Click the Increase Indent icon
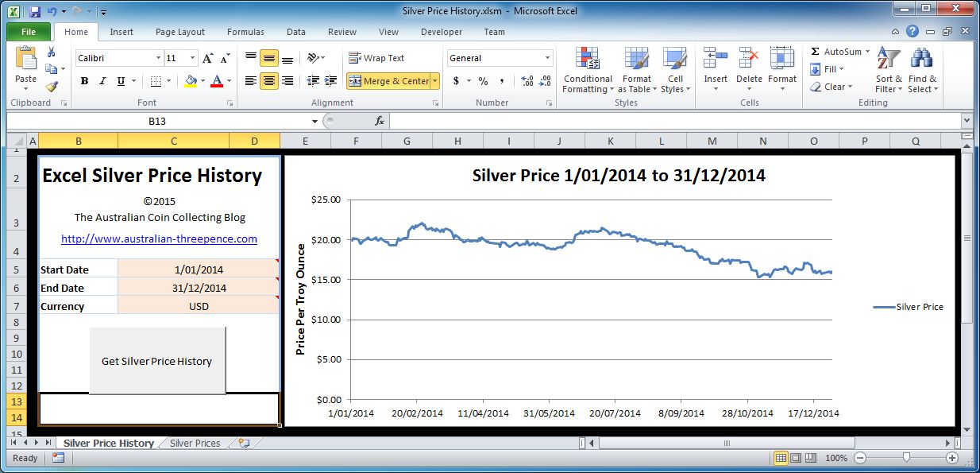 331,81
